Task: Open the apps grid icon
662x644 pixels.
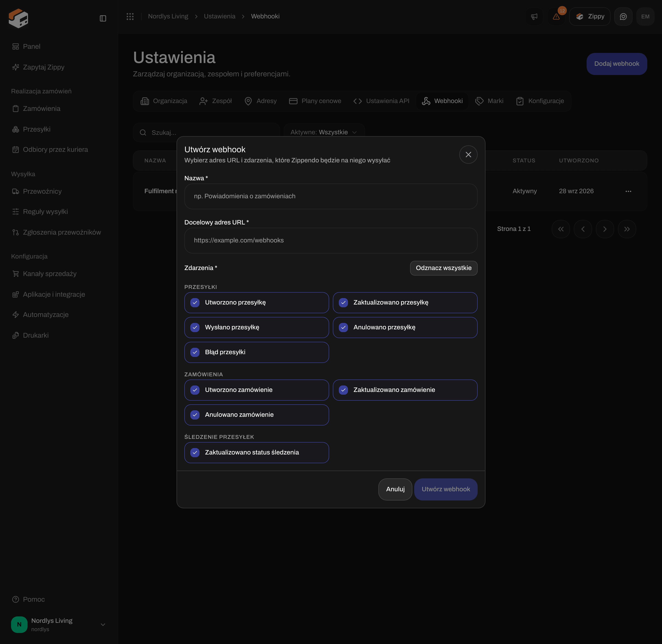Action: 130,16
